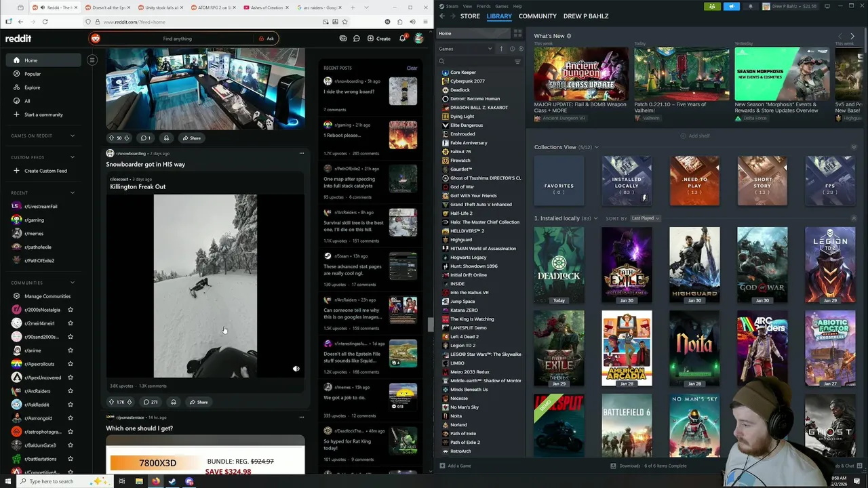Open Steam View menu
The image size is (868, 488).
[x=468, y=6]
